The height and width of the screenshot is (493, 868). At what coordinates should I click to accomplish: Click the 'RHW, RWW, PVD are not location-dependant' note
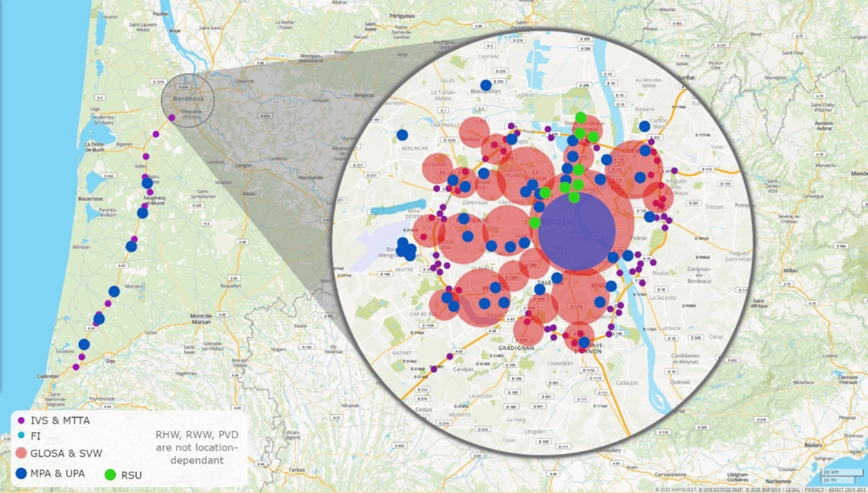point(197,447)
